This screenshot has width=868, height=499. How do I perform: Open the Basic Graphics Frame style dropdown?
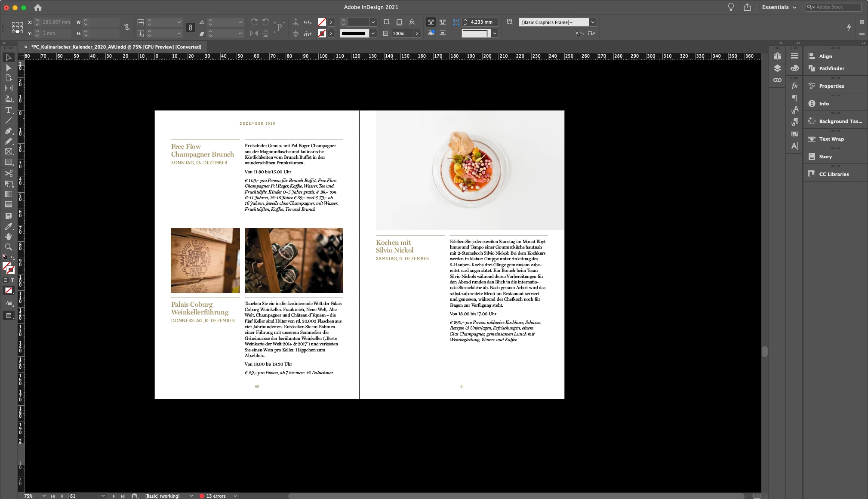593,22
